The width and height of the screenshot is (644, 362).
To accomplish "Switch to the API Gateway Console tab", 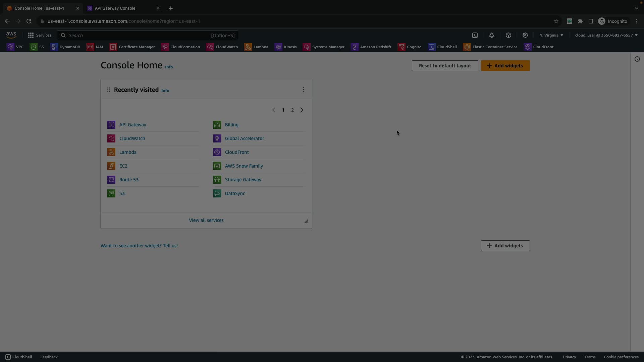I will 115,8.
